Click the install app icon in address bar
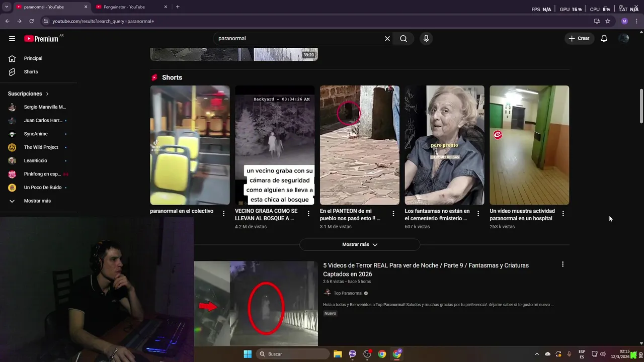The height and width of the screenshot is (362, 644). [597, 21]
